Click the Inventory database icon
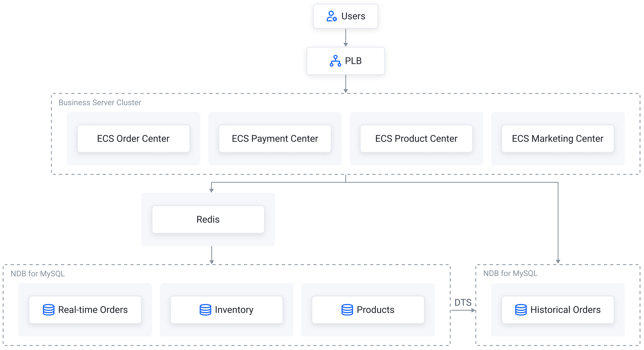This screenshot has width=644, height=350. coord(205,310)
